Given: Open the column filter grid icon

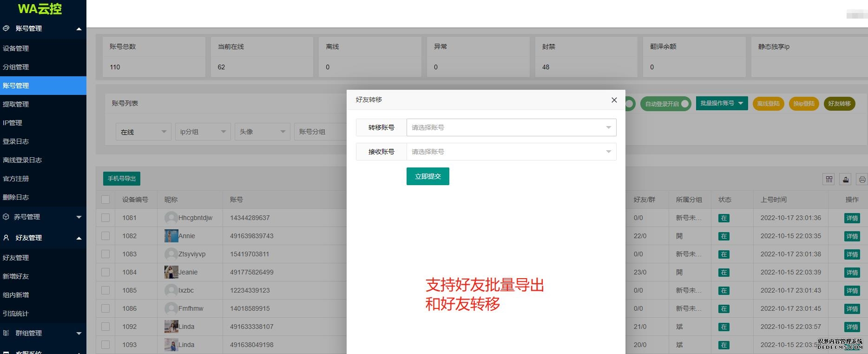Looking at the screenshot, I should [x=829, y=179].
